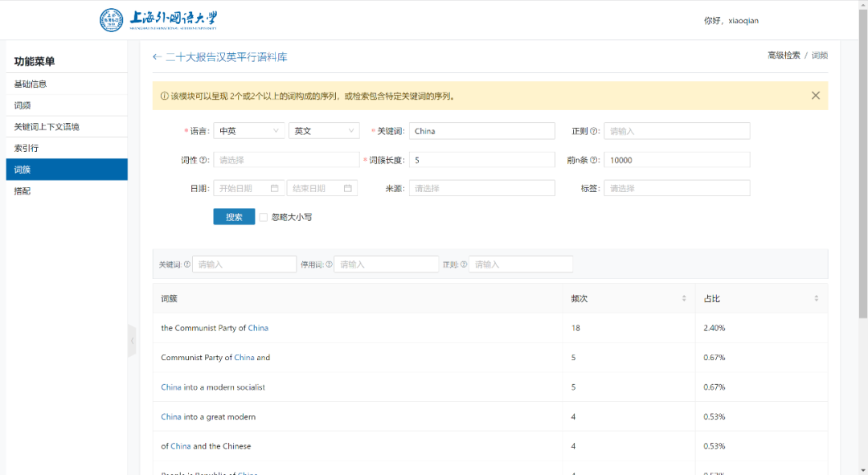The width and height of the screenshot is (868, 475).
Task: Open the 英文 language dropdown
Action: 324,131
